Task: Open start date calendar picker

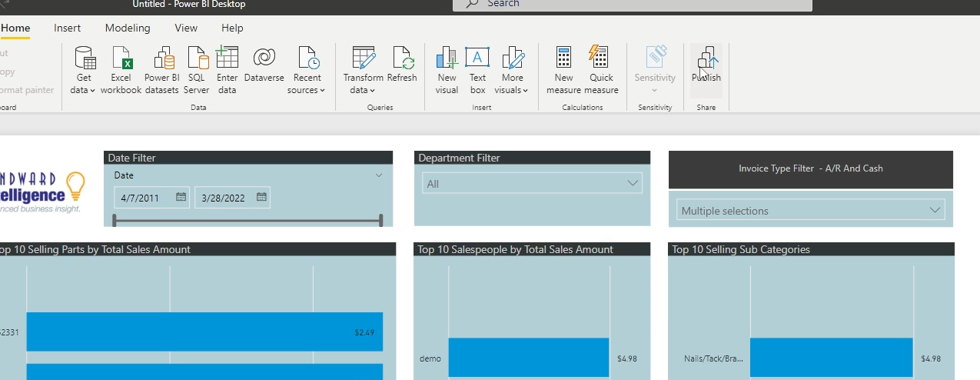Action: 181,198
